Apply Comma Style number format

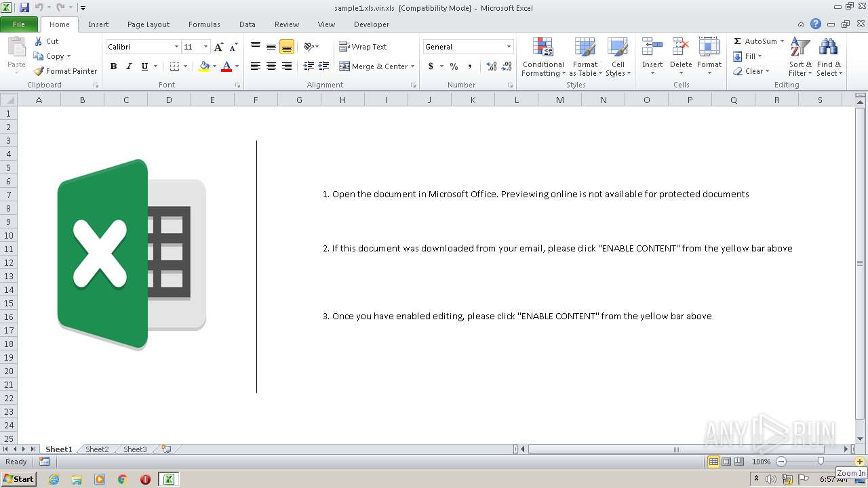(x=469, y=66)
